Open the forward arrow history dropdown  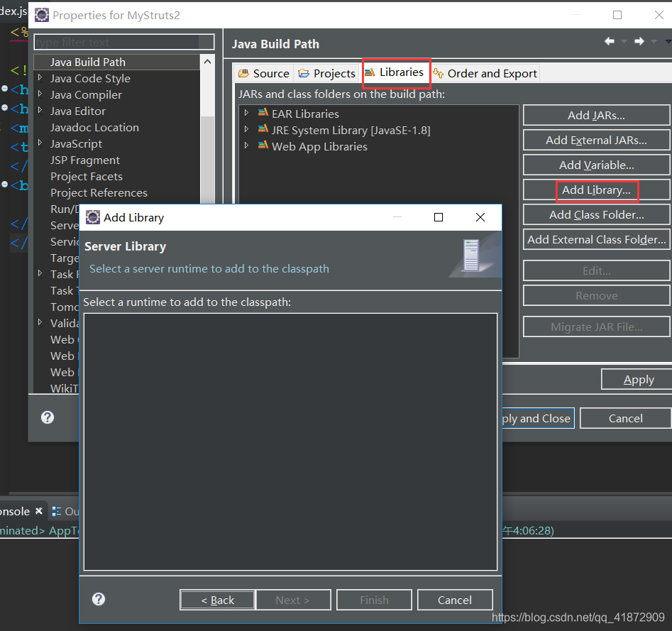654,42
